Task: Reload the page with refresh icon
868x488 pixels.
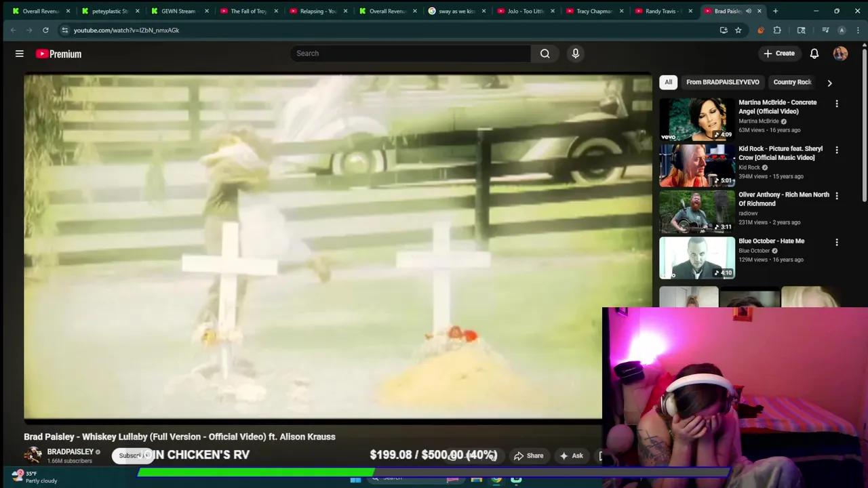Action: 45,30
